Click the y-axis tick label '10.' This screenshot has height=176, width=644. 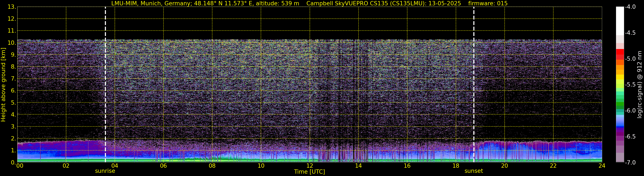coord(12,43)
